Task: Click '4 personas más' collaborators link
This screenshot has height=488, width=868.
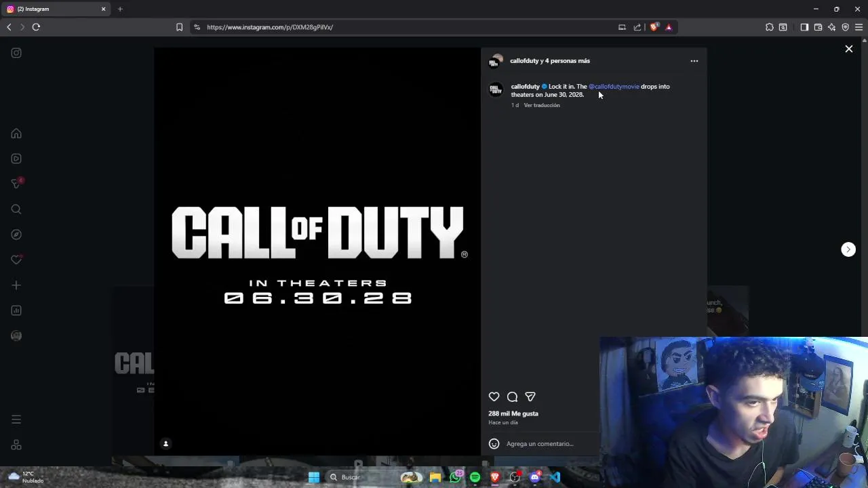Action: [568, 61]
